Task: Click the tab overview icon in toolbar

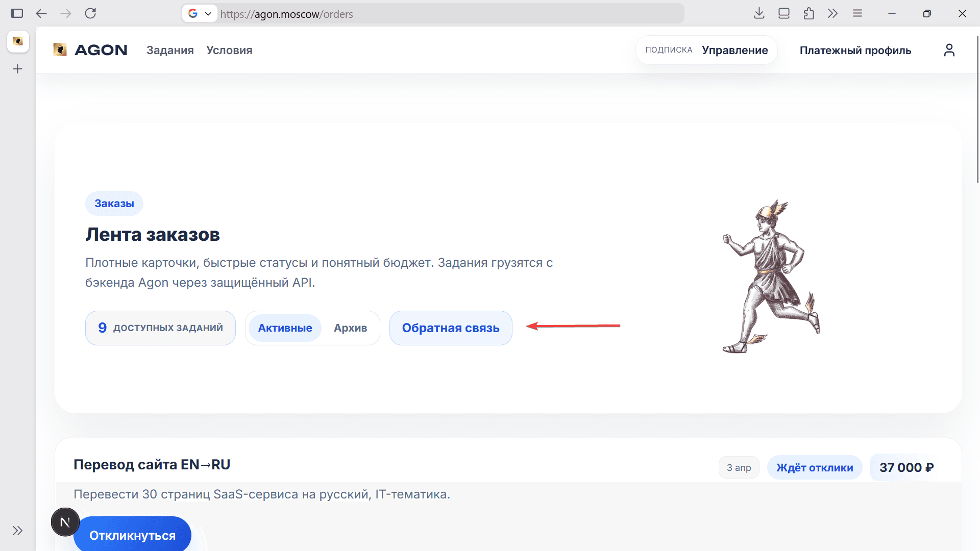Action: [784, 14]
